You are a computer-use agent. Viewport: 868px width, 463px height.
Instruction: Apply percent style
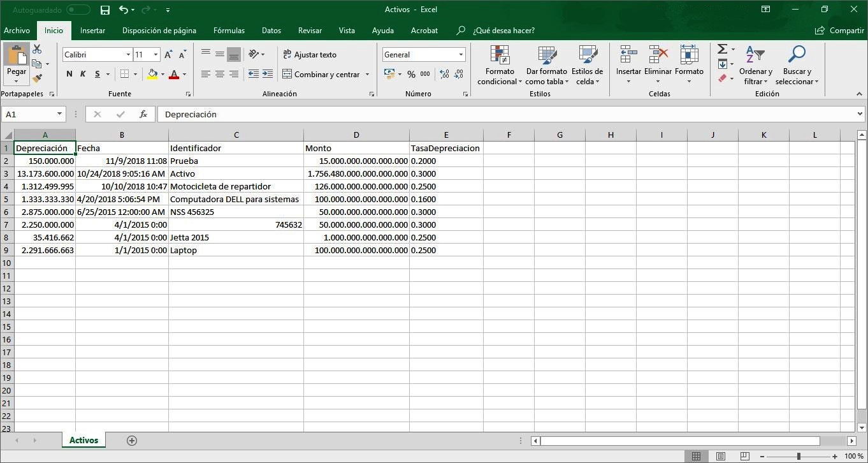412,75
